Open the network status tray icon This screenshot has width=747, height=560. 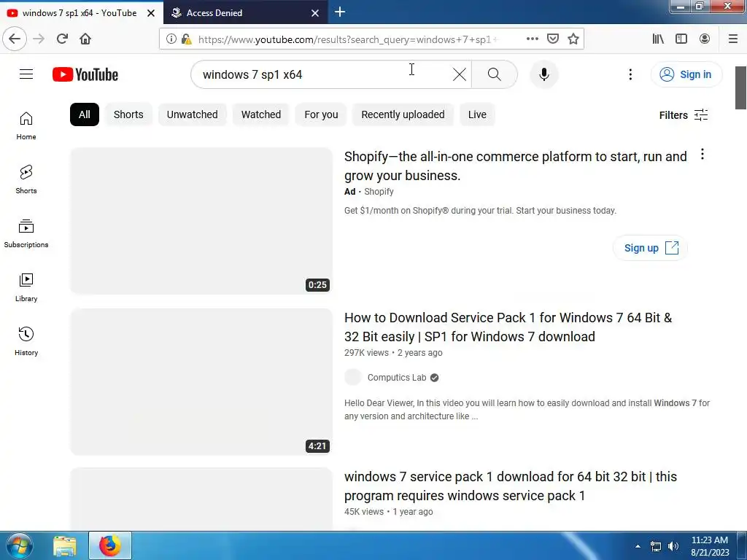coord(656,546)
